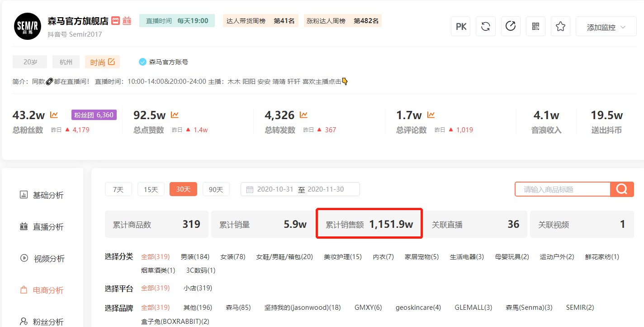Select category filter 女鞋/男鞋/箱包(20)
Viewport: 644px width, 327px height.
click(x=284, y=257)
